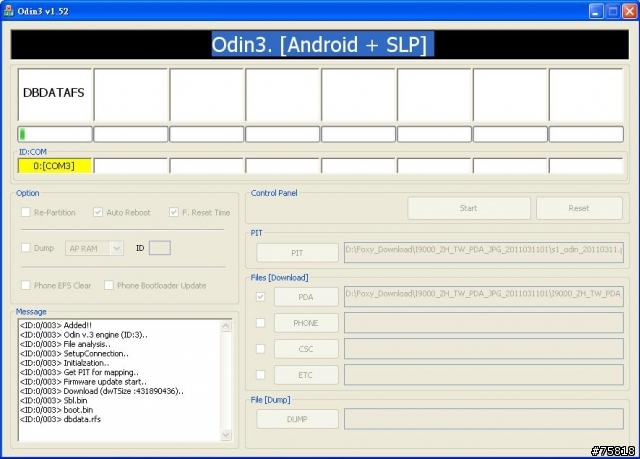Click the PDA file button
This screenshot has height=459, width=640.
[x=306, y=297]
